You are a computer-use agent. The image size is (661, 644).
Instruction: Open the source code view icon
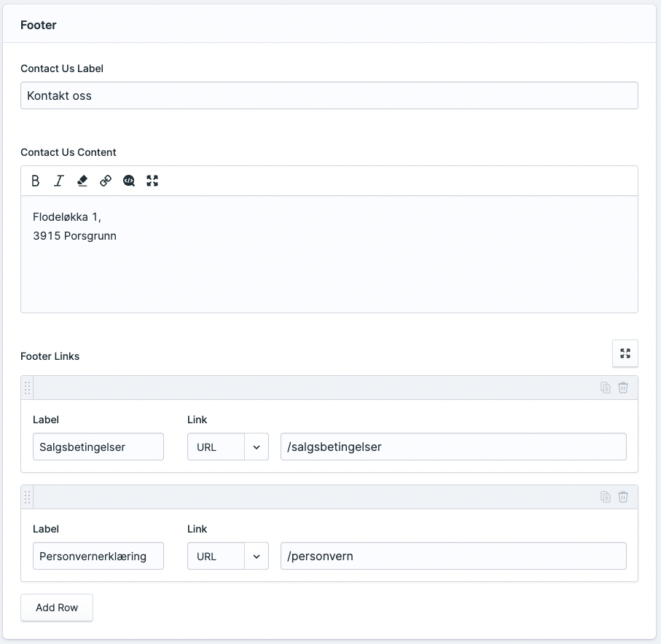pyautogui.click(x=129, y=181)
